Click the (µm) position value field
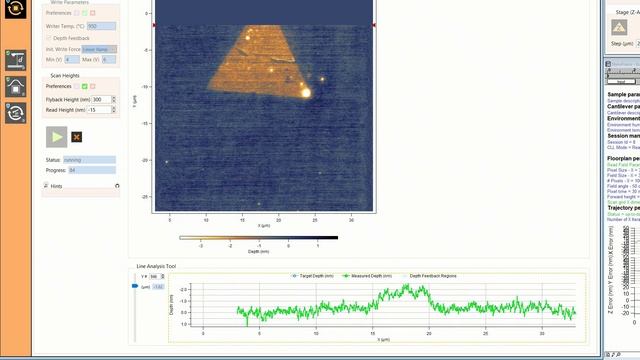Screen dimensions: 640x360 pyautogui.click(x=158, y=287)
